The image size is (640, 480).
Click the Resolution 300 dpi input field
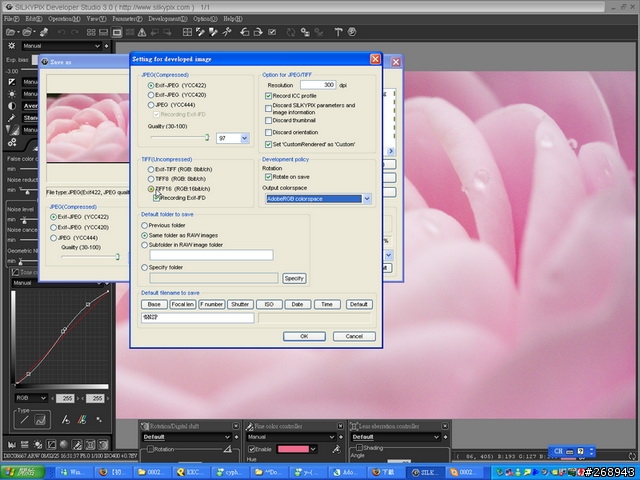318,85
